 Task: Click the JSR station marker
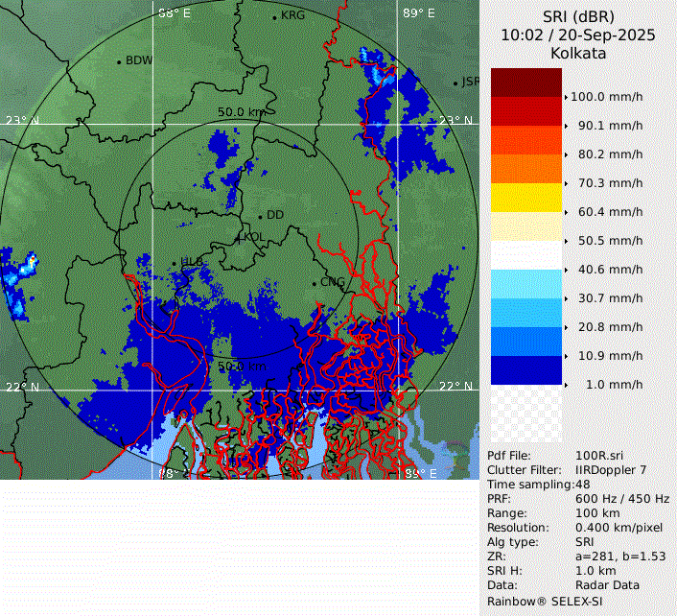(x=455, y=83)
